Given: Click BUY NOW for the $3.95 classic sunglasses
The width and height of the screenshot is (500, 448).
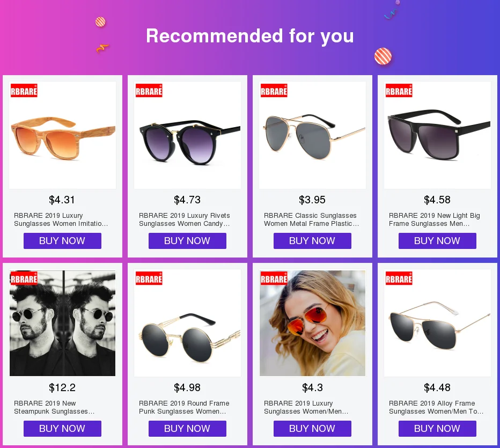Looking at the screenshot, I should click(312, 241).
